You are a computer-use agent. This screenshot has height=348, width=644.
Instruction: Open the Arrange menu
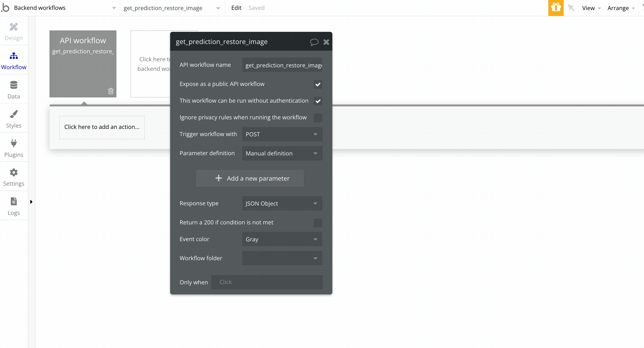[621, 8]
